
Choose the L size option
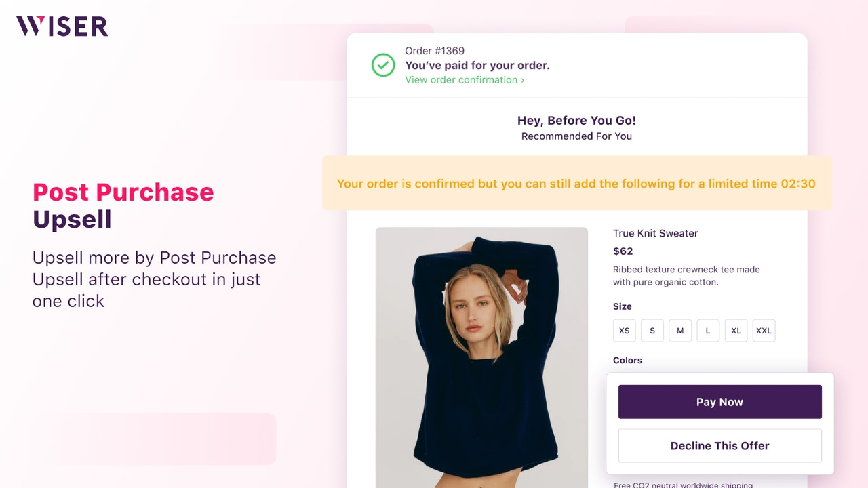[707, 330]
